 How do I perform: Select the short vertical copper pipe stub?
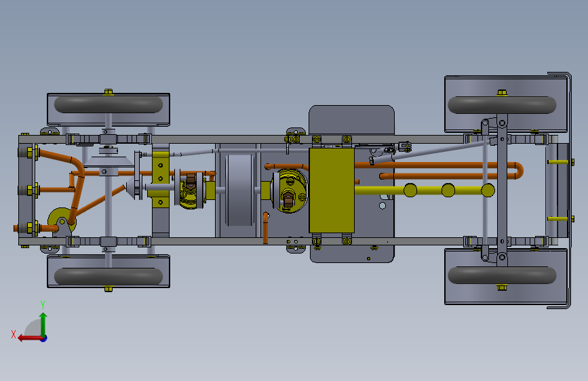265,228
